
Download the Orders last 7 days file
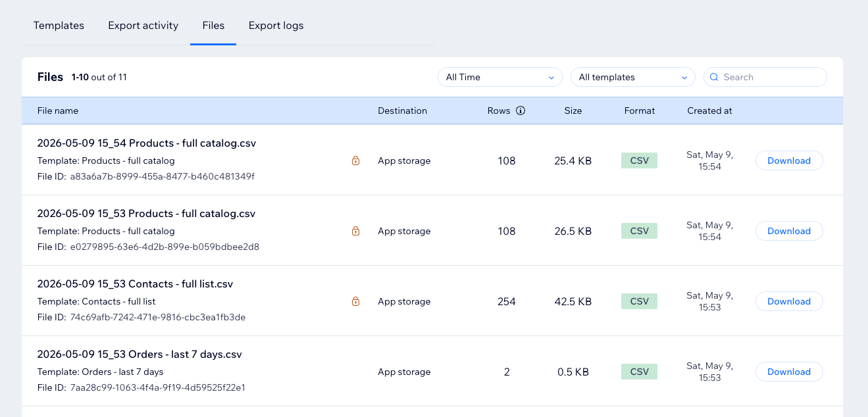click(x=789, y=372)
